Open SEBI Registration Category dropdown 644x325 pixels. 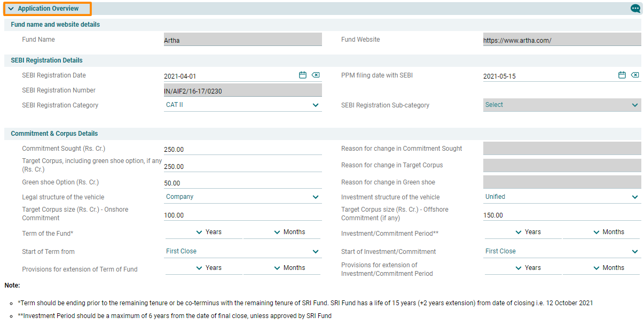coord(242,105)
